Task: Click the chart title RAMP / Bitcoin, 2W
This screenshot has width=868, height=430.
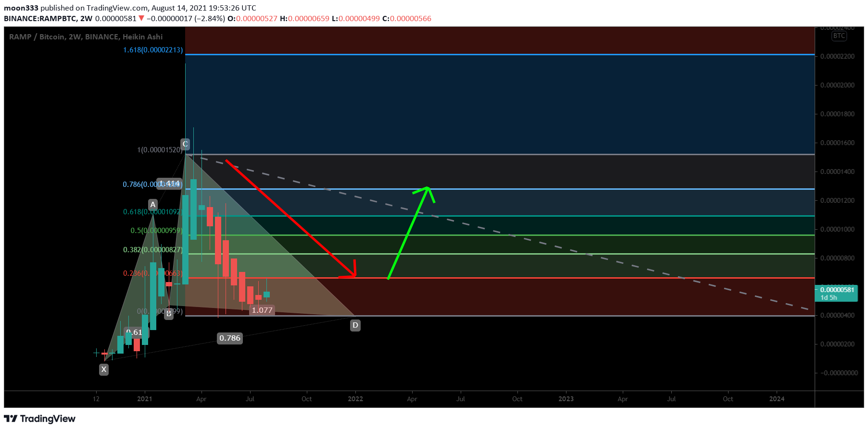Action: (86, 37)
